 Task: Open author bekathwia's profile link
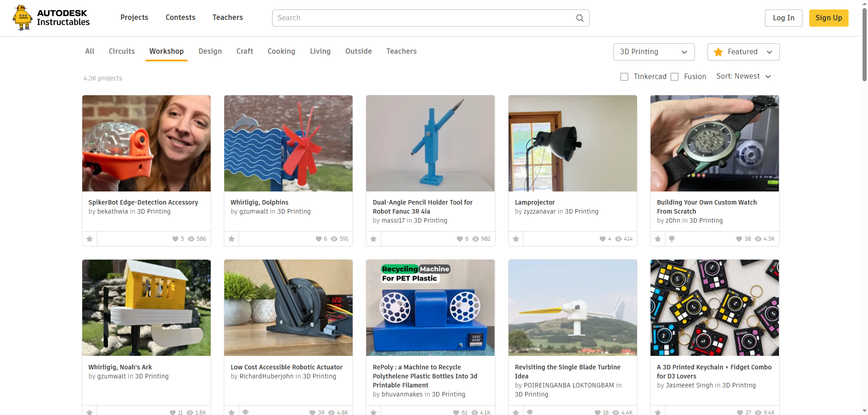[x=113, y=211]
